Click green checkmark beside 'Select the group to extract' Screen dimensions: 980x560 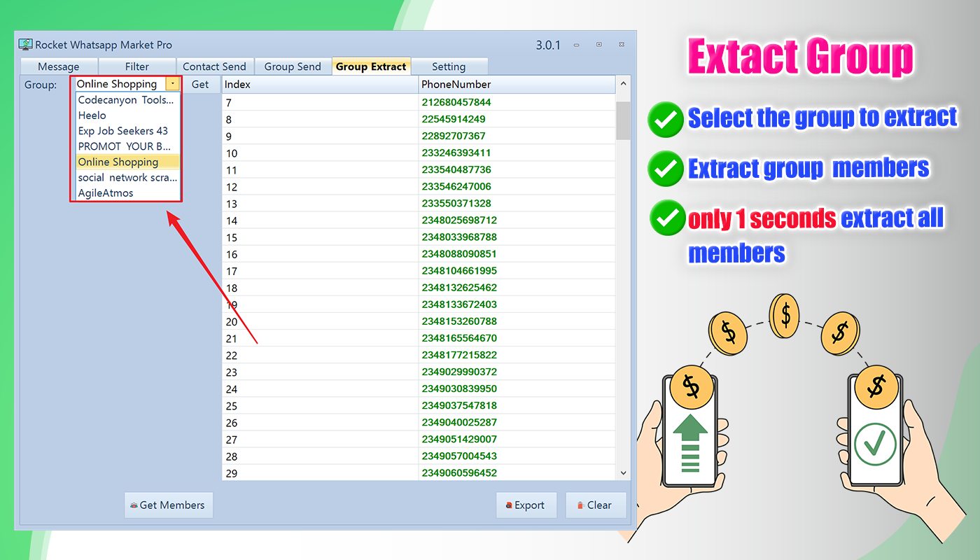point(665,120)
